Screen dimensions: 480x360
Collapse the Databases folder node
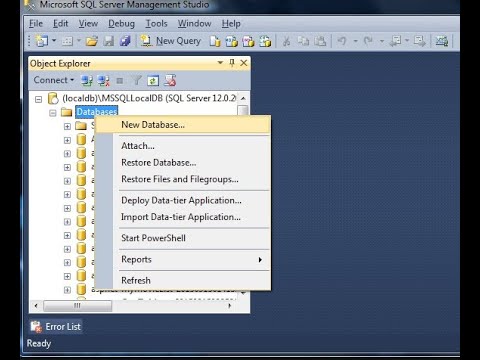pos(53,113)
